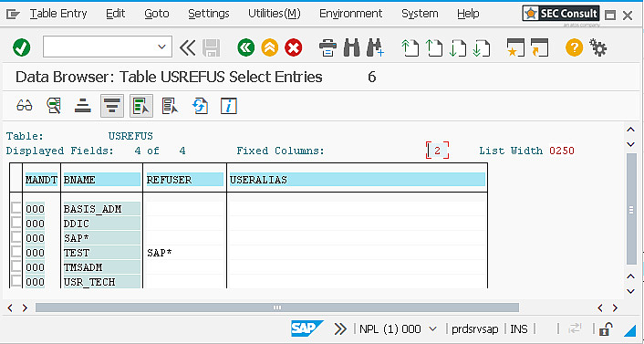
Task: Click the horizontal scrollbar thumb
Action: click(277, 308)
